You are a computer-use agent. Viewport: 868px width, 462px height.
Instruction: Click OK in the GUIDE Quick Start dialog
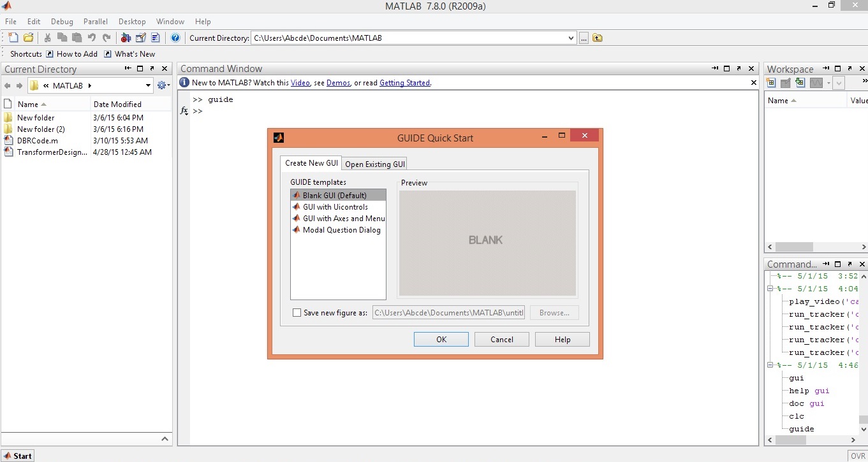(x=441, y=339)
